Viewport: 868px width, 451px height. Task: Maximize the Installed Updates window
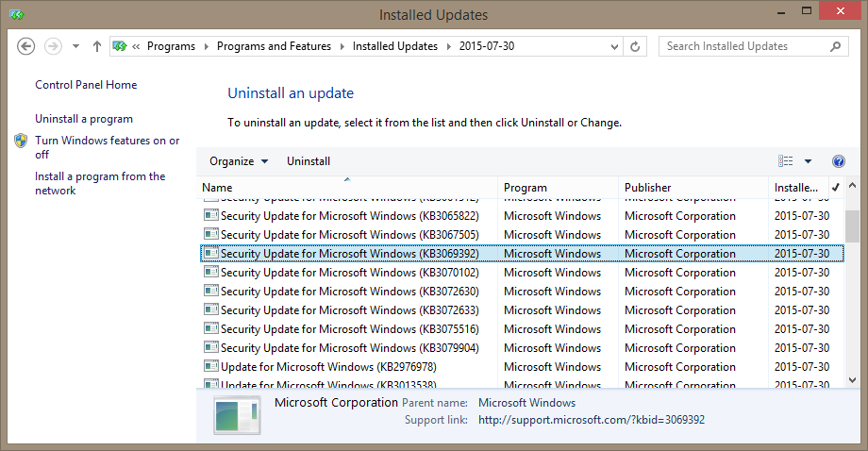pyautogui.click(x=807, y=11)
